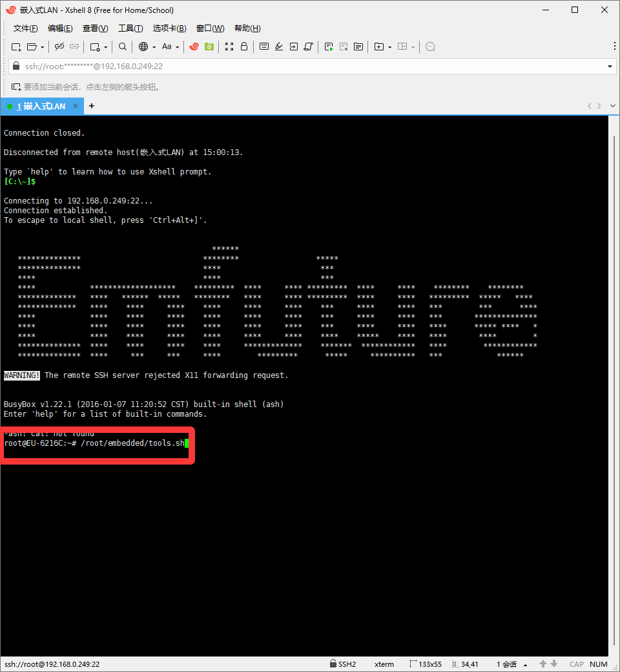This screenshot has width=620, height=672.
Task: Open the 工具(T) menu
Action: pyautogui.click(x=130, y=28)
